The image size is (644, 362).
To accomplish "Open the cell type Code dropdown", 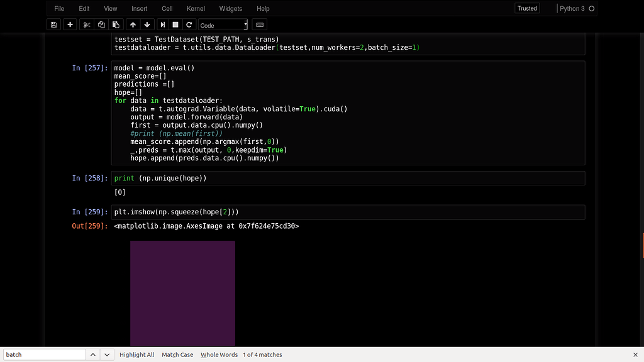I will pos(223,25).
